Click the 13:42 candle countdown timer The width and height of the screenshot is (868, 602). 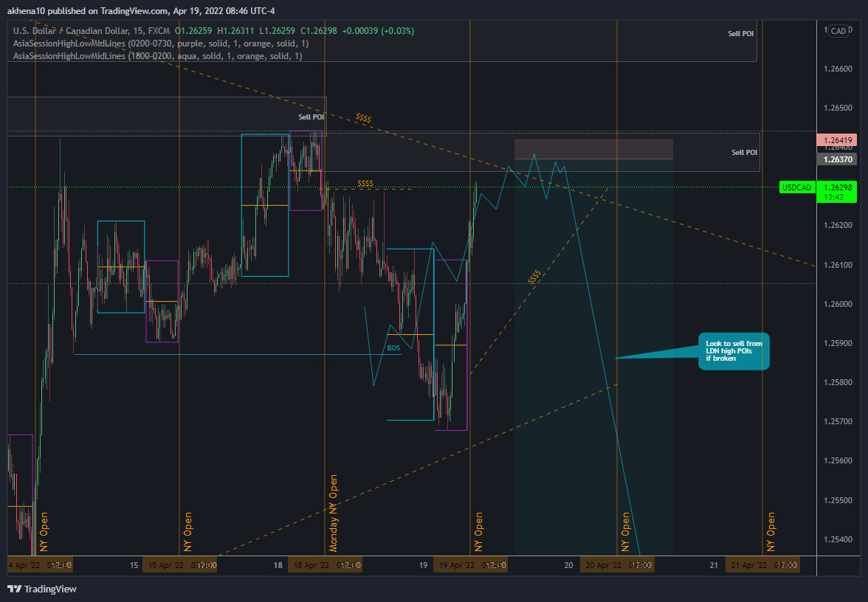(834, 198)
